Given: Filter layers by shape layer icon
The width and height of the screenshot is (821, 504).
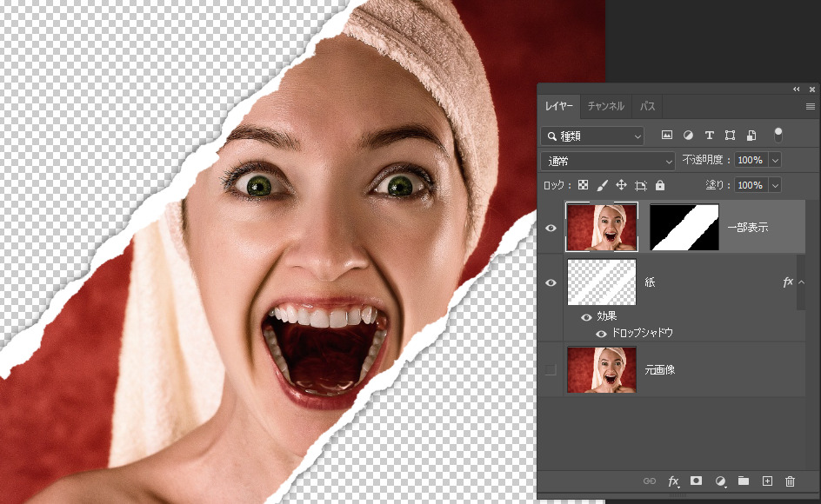Looking at the screenshot, I should point(730,135).
